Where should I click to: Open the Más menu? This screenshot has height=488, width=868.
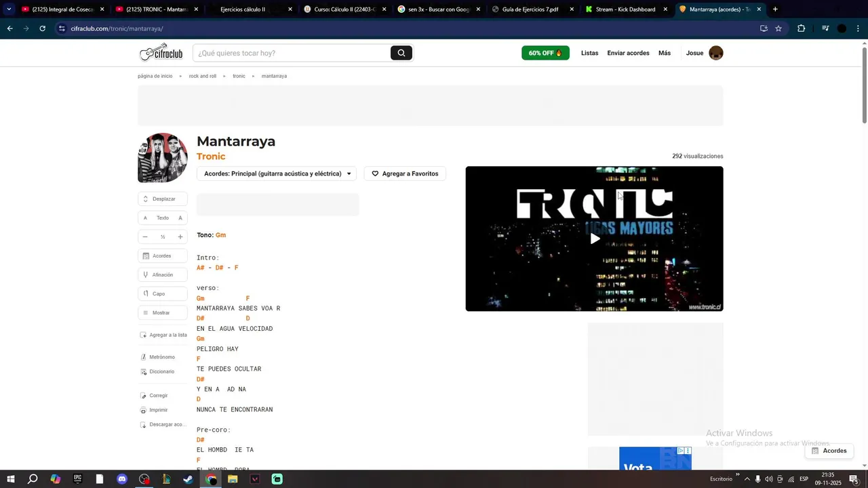665,53
